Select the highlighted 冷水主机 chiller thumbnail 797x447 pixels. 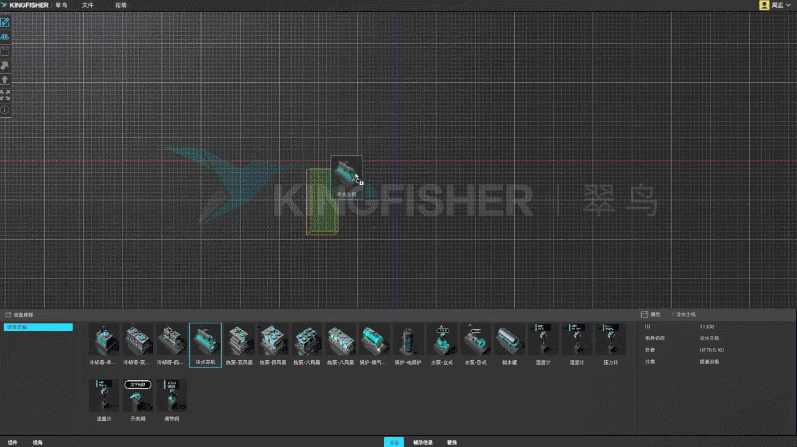pyautogui.click(x=205, y=344)
